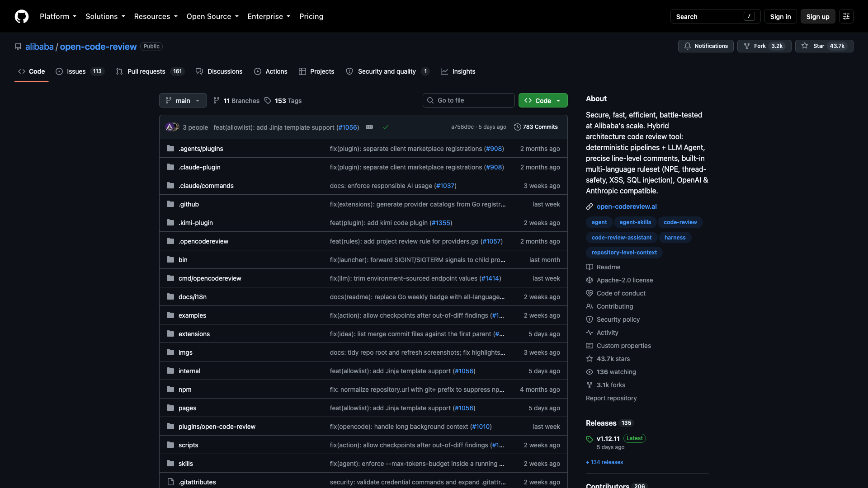Click the Notifications bell button
The image size is (868, 488).
[x=706, y=46]
